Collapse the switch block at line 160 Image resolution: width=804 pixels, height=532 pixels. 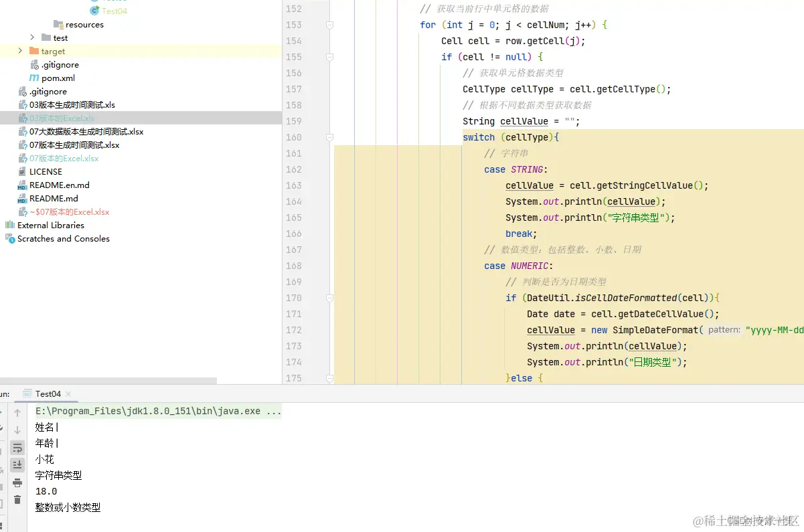329,137
